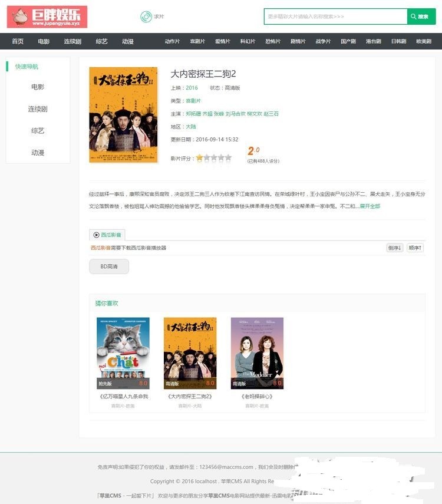Click actor 张峰 link
The height and width of the screenshot is (504, 442).
tap(219, 113)
